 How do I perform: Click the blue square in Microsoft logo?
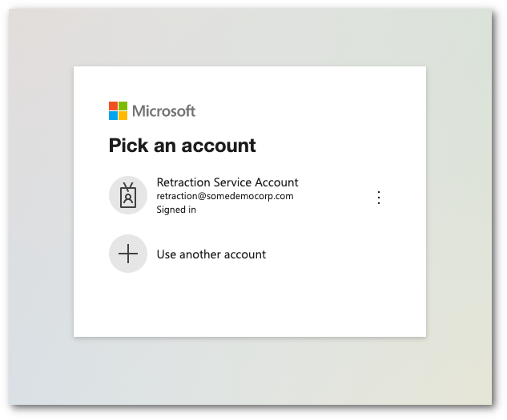pos(113,115)
